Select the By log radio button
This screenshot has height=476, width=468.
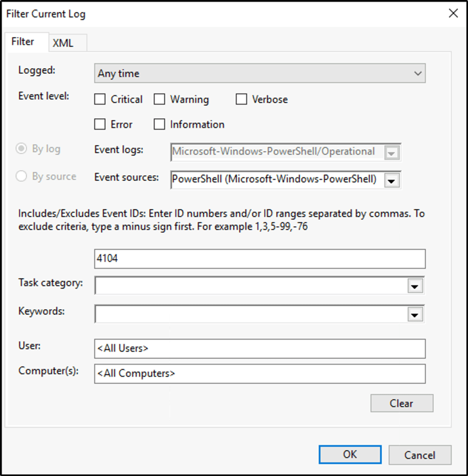21,149
